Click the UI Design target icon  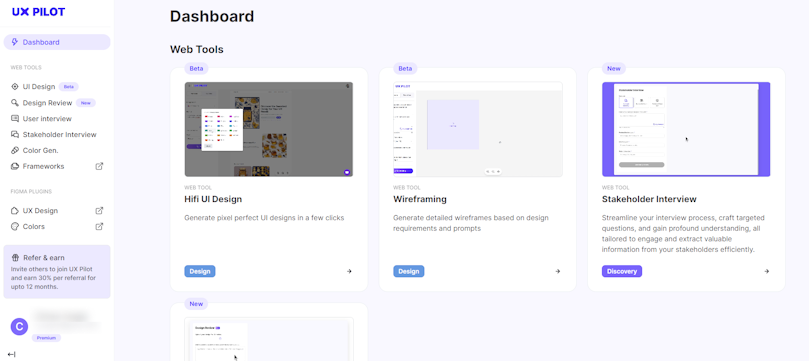(14, 87)
